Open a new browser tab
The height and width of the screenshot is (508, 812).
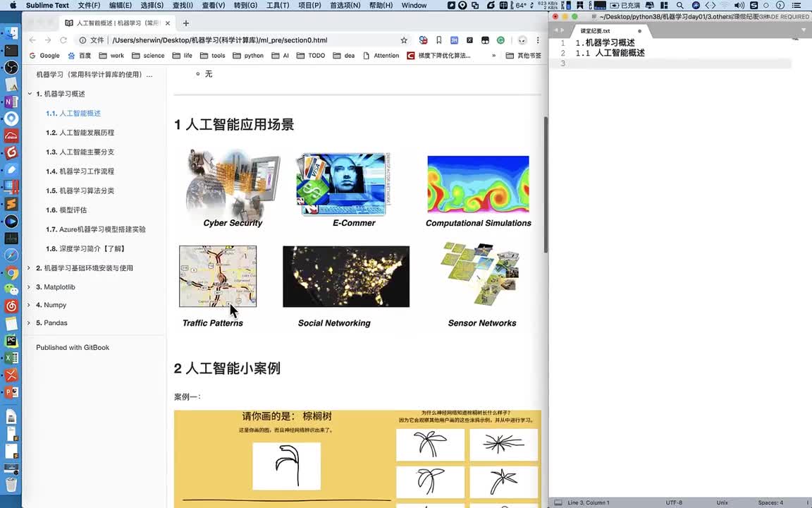(186, 23)
